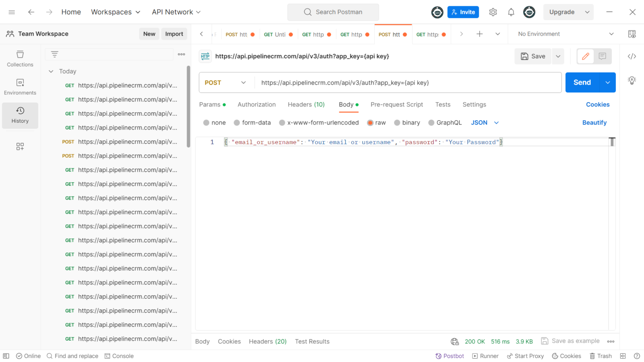The height and width of the screenshot is (362, 644).
Task: Open the code snippet panel icon
Action: click(x=632, y=56)
